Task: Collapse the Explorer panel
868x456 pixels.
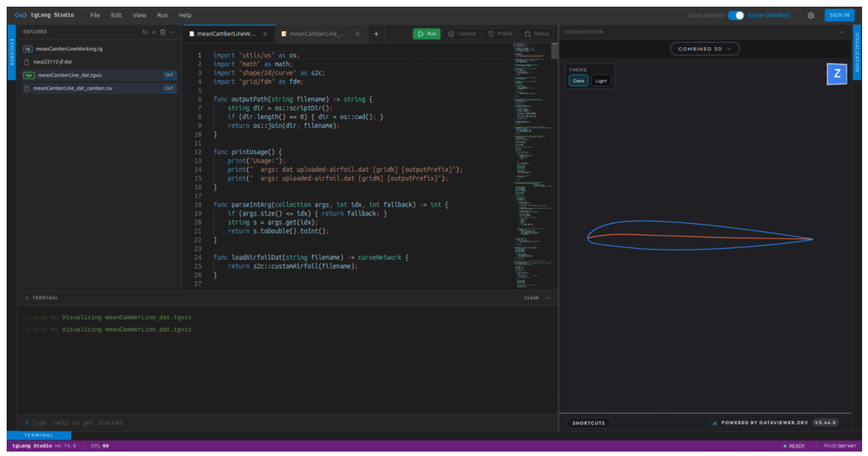Action: [172, 32]
